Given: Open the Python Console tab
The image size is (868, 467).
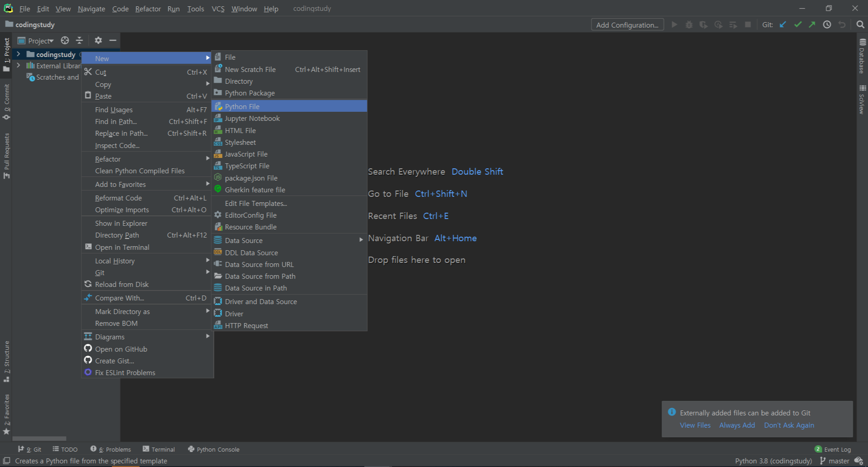Looking at the screenshot, I should 213,449.
